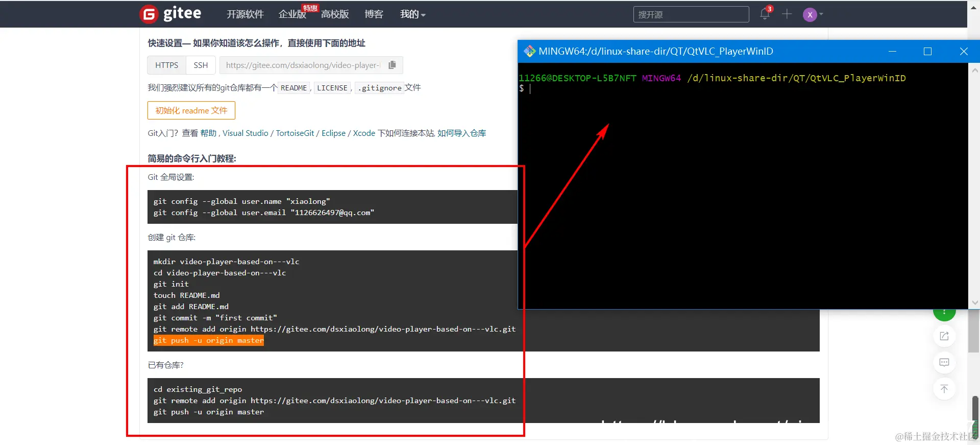Image resolution: width=980 pixels, height=445 pixels.
Task: Open the 企业版 menu item
Action: (292, 14)
